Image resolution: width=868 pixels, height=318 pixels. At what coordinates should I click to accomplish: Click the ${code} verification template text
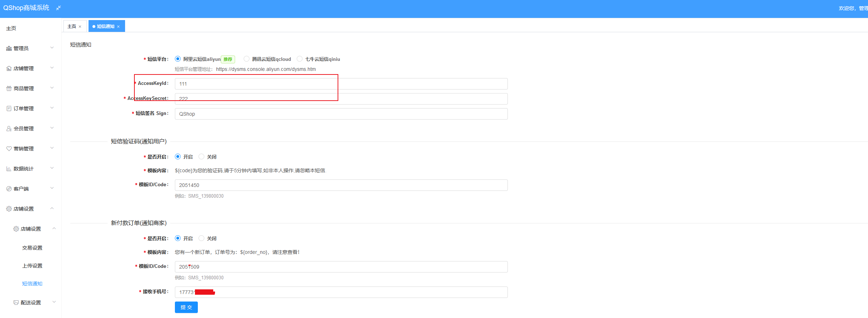pos(251,170)
